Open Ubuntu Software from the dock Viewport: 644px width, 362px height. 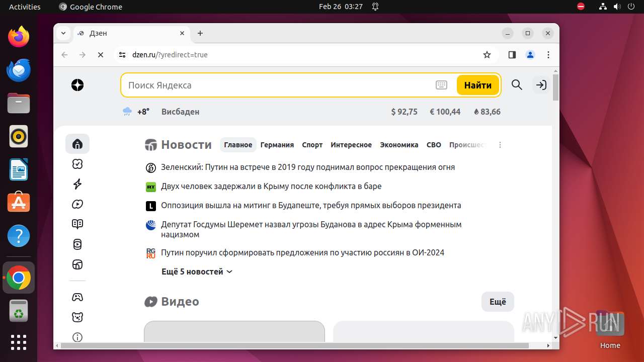19,203
